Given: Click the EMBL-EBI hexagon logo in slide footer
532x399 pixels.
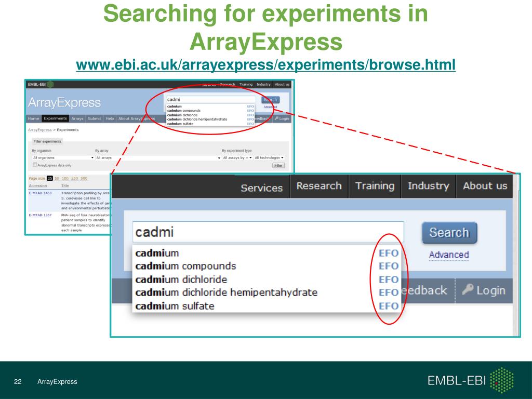Looking at the screenshot, I should [501, 380].
